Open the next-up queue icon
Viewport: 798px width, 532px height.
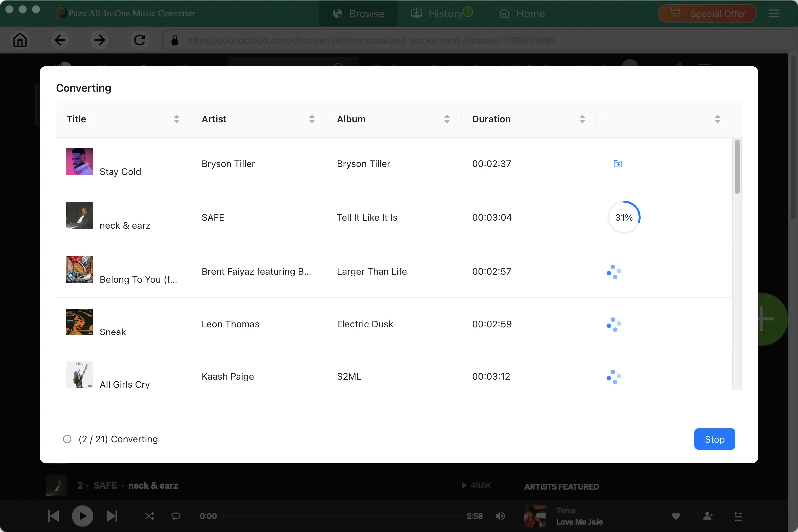coord(738,516)
